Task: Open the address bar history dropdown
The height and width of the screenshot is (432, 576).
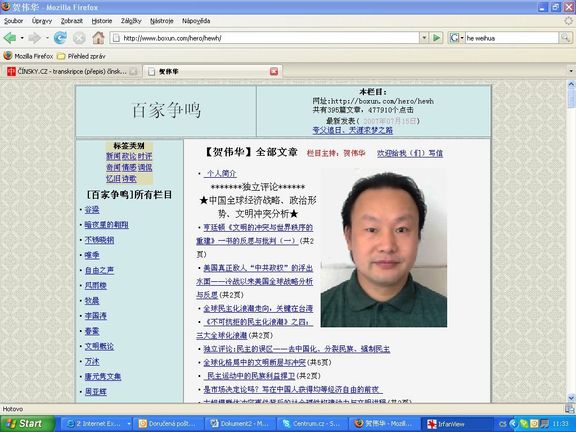Action: pyautogui.click(x=424, y=37)
